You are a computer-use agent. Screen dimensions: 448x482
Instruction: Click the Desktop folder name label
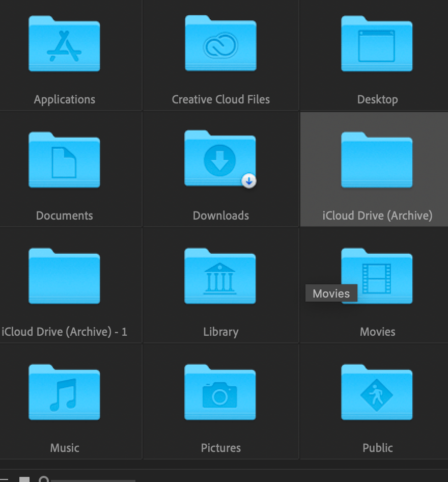coord(377,99)
